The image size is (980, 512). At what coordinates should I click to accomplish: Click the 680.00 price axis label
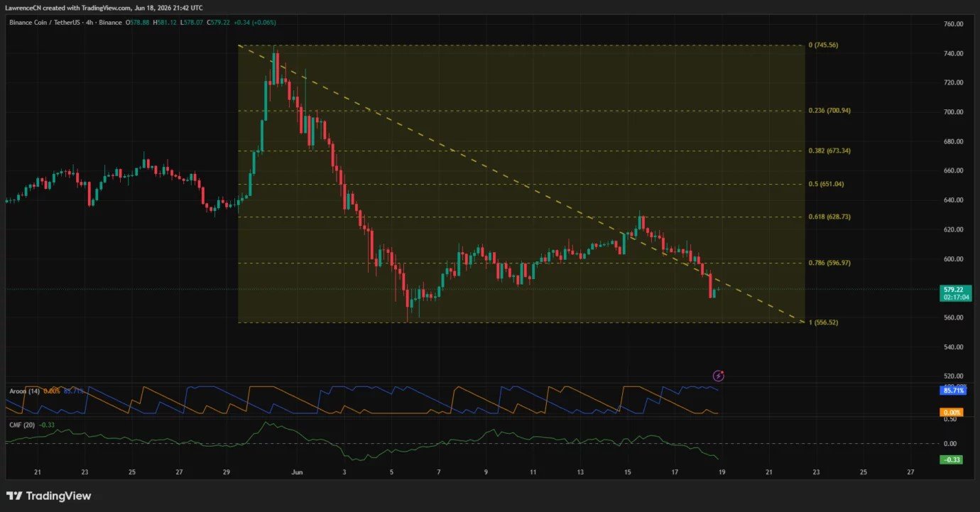(x=952, y=141)
